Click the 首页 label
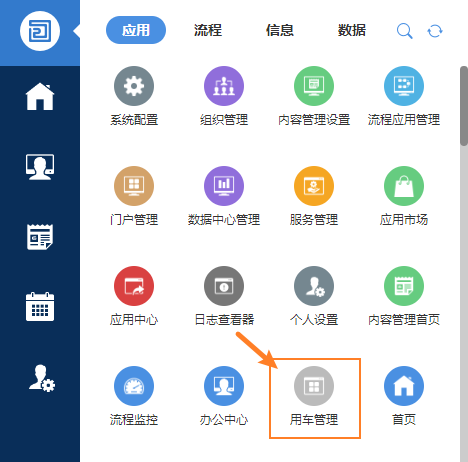Screen dimensions: 468x462 click(404, 420)
